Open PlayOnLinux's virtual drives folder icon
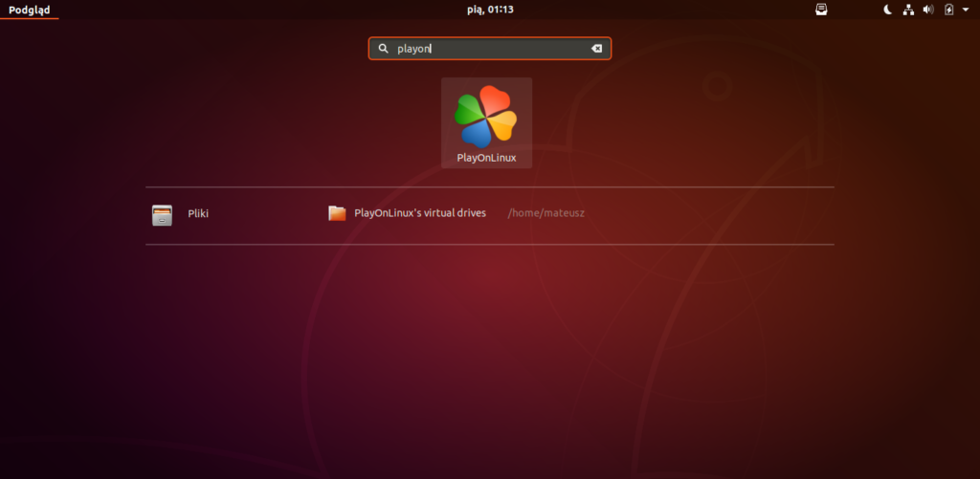This screenshot has height=479, width=980. pos(337,213)
